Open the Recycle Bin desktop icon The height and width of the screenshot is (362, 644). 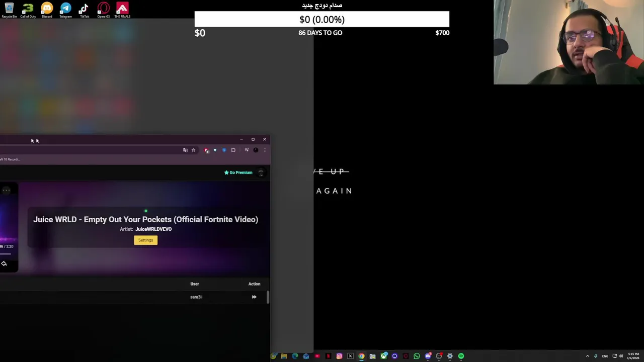(x=9, y=10)
